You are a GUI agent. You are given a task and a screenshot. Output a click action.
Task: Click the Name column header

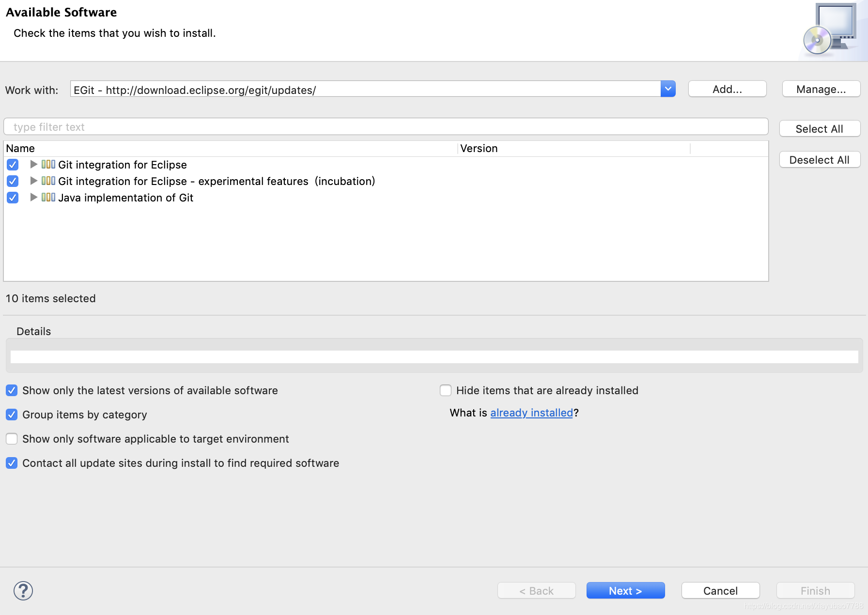point(230,148)
